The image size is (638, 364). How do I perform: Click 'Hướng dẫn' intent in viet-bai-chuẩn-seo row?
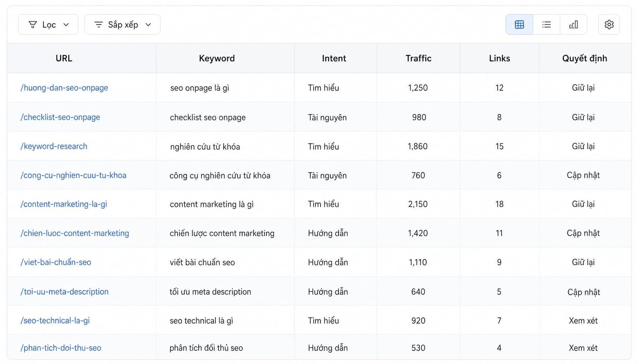(x=328, y=262)
